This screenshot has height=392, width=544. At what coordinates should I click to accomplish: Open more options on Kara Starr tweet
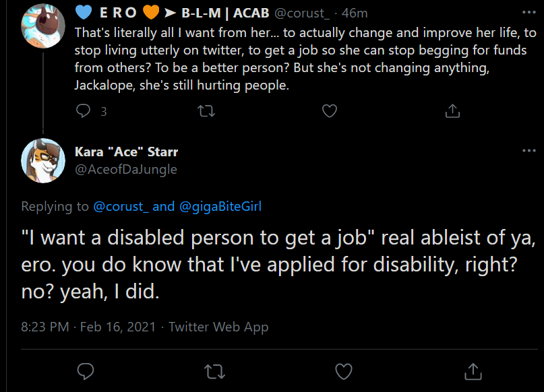pyautogui.click(x=529, y=150)
